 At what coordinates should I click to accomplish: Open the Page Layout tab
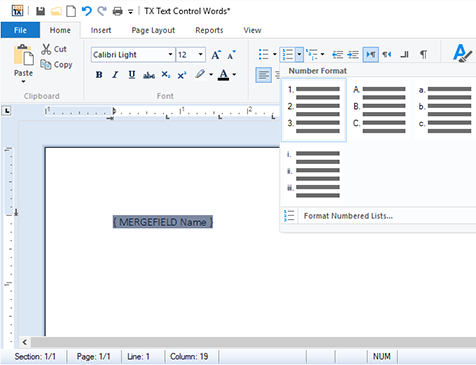153,30
